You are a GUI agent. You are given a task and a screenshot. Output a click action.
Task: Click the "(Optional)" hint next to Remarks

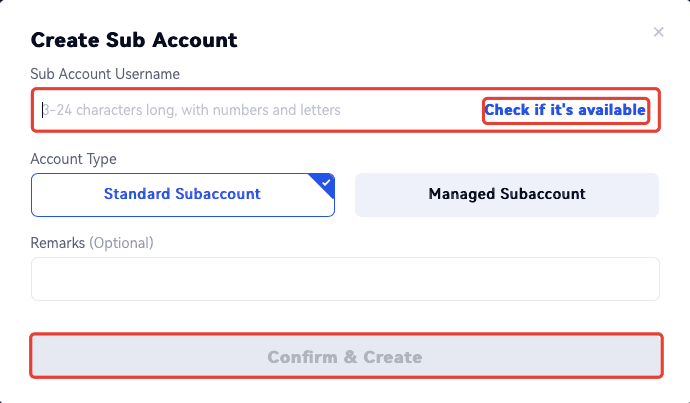point(122,243)
